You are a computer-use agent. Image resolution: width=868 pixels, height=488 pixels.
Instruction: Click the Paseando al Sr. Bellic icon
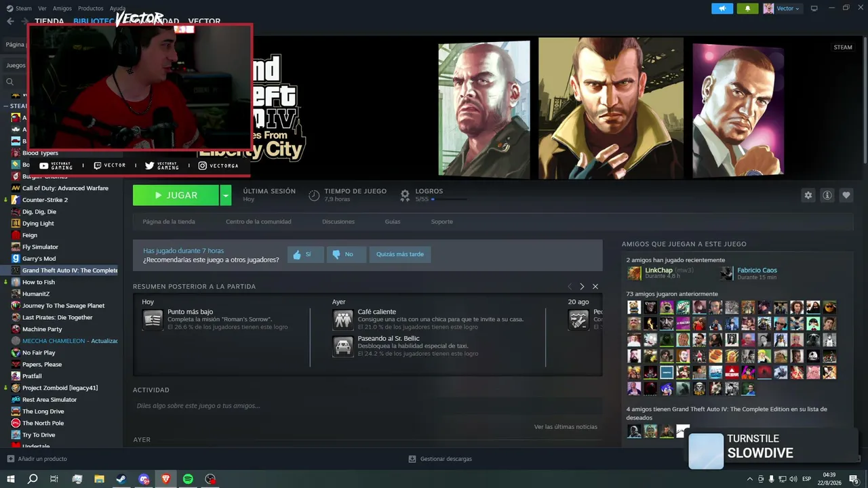(343, 346)
